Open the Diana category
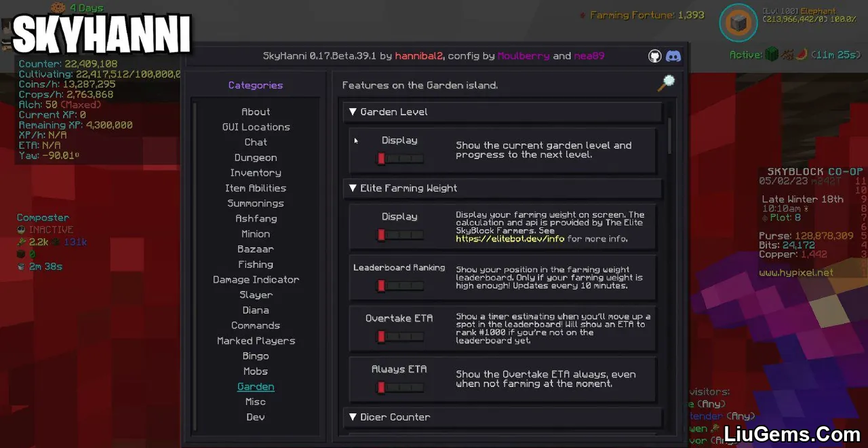 tap(256, 310)
